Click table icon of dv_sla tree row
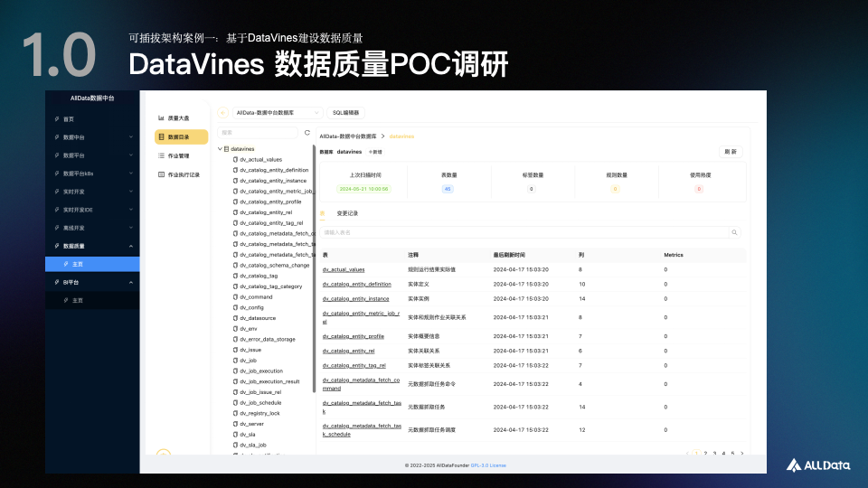 pyautogui.click(x=235, y=435)
